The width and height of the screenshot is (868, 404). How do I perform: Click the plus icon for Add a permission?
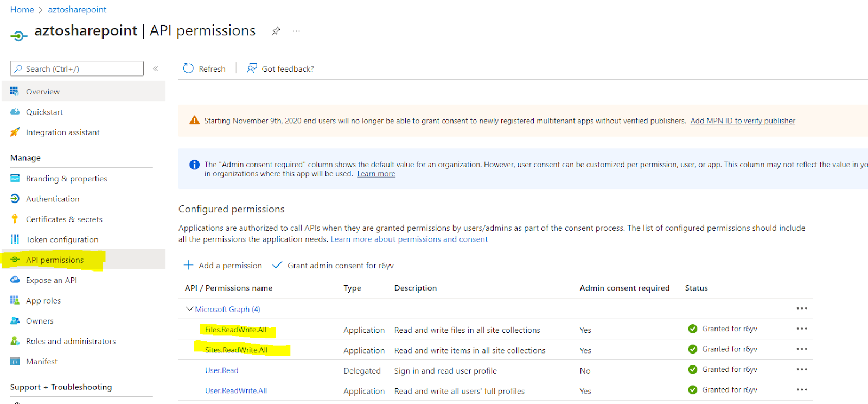tap(188, 265)
